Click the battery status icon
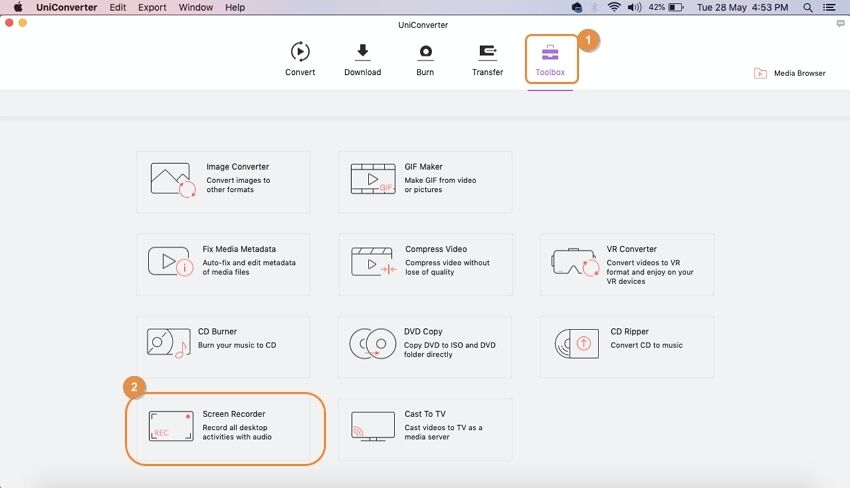Viewport: 850px width, 488px height. (676, 8)
